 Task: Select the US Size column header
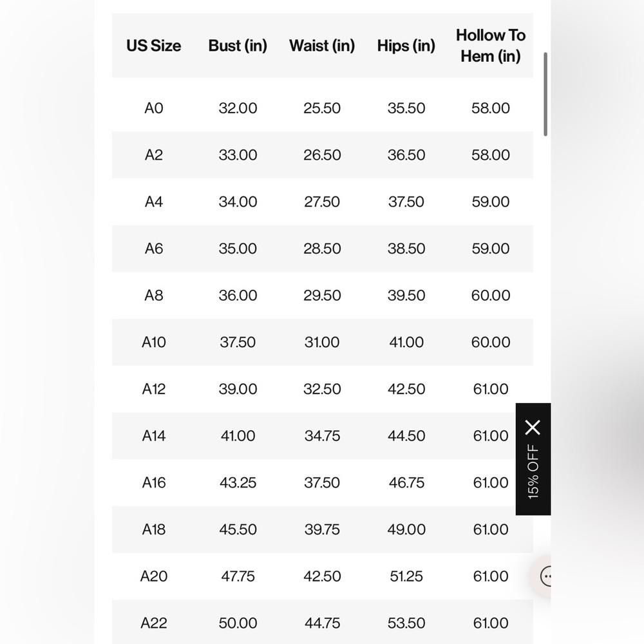154,46
